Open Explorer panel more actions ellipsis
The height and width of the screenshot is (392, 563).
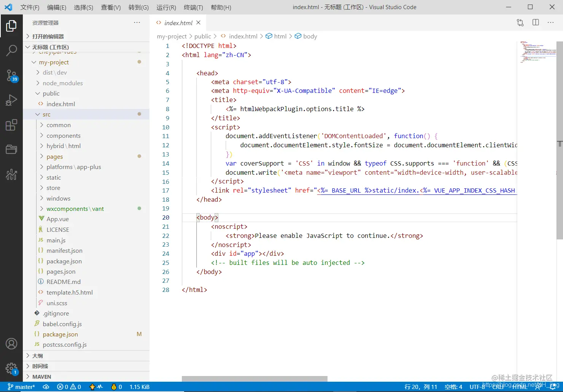(x=137, y=22)
